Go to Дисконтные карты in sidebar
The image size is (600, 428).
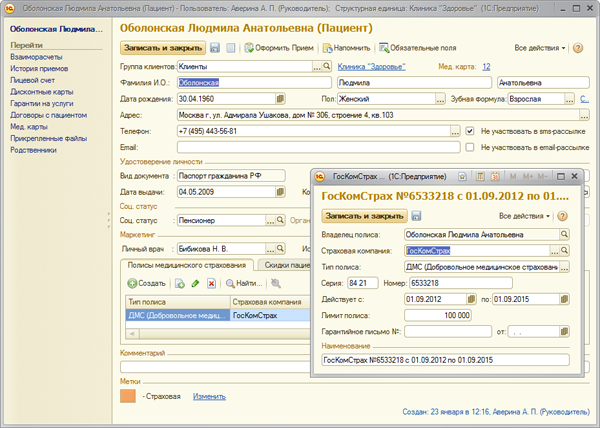click(x=42, y=92)
